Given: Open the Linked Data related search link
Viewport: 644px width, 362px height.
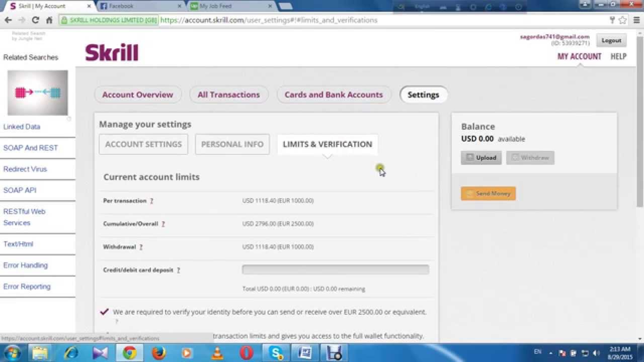Looking at the screenshot, I should tap(22, 127).
